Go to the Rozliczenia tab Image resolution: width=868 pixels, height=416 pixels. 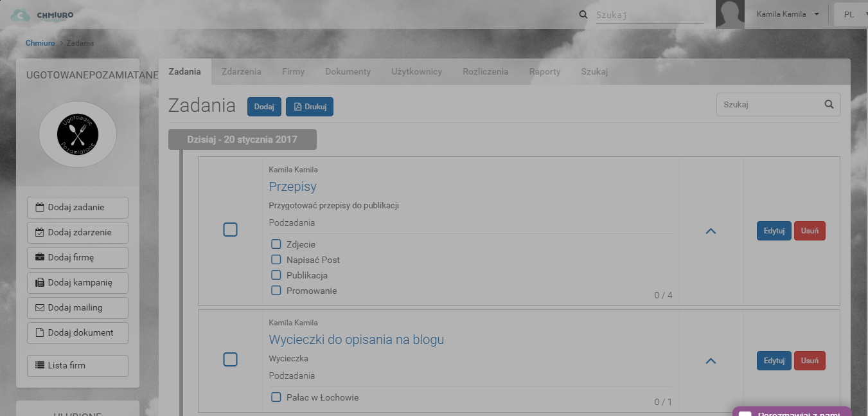(486, 71)
